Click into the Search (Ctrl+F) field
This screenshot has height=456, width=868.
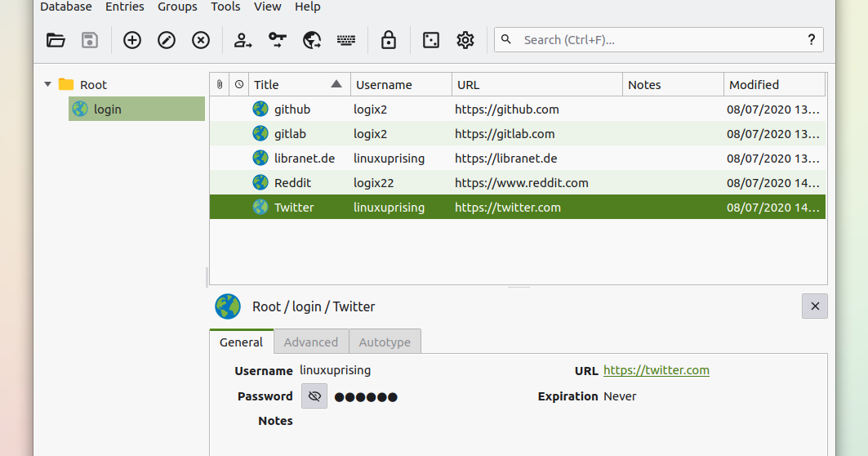coord(659,40)
